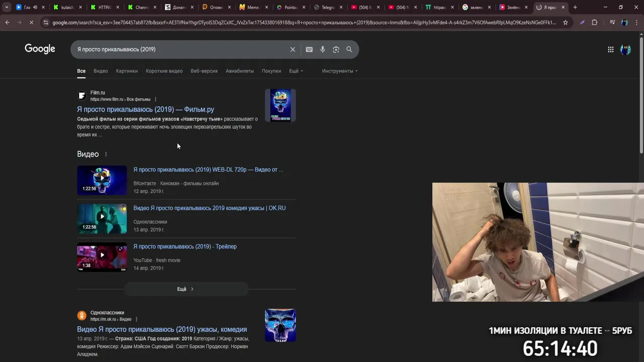The height and width of the screenshot is (362, 644).
Task: Select the Авиабилеты filter
Action: (x=239, y=71)
